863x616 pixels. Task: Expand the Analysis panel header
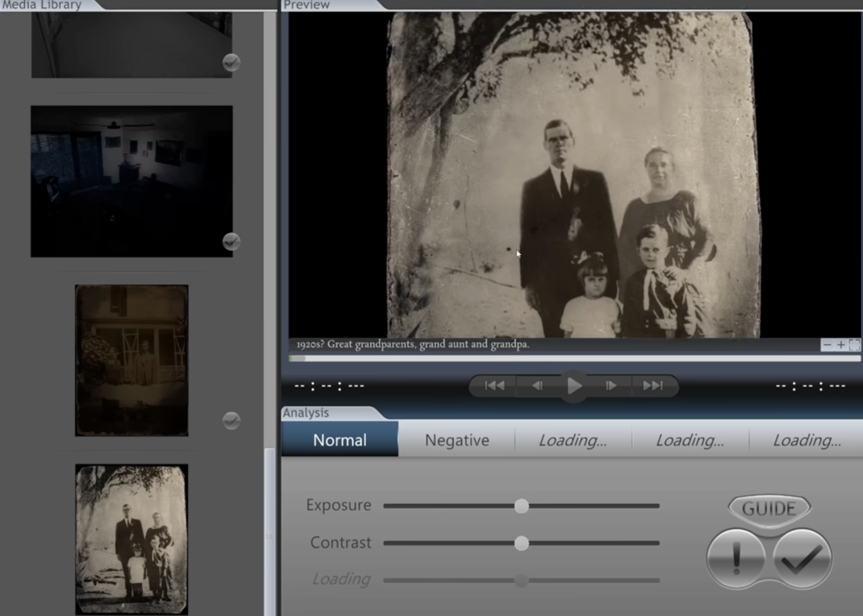click(x=306, y=413)
